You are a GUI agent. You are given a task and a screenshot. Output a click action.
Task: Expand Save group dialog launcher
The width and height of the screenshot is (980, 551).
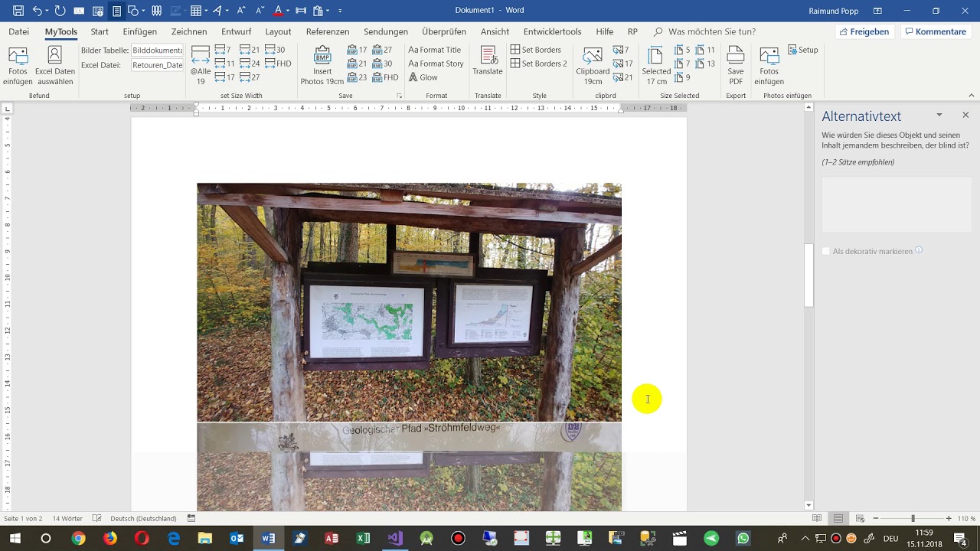click(x=400, y=96)
